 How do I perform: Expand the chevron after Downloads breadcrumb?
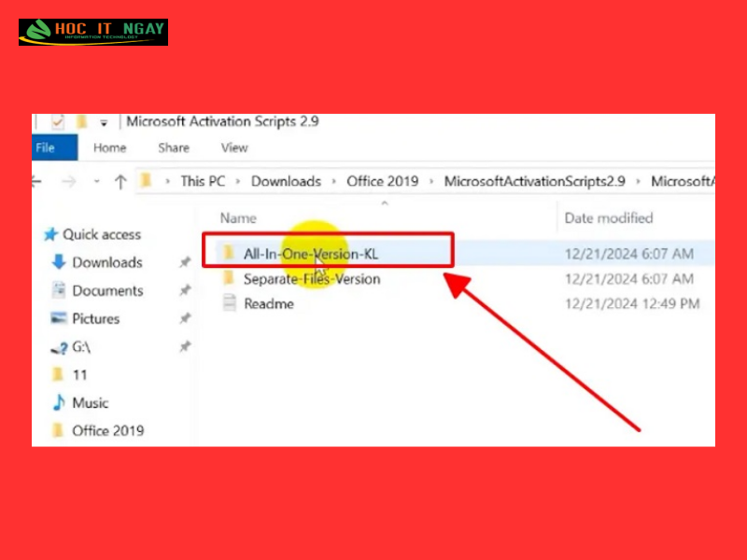334,182
